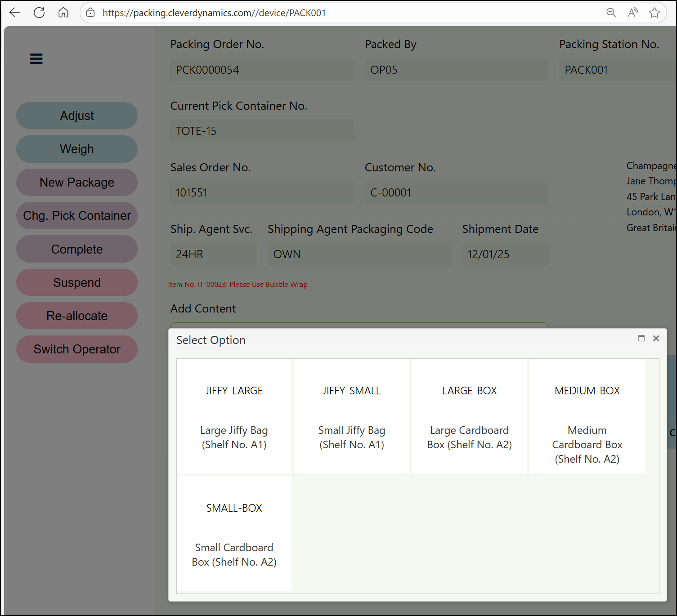The width and height of the screenshot is (677, 616).
Task: Reload the page with refresh icon
Action: click(x=39, y=13)
